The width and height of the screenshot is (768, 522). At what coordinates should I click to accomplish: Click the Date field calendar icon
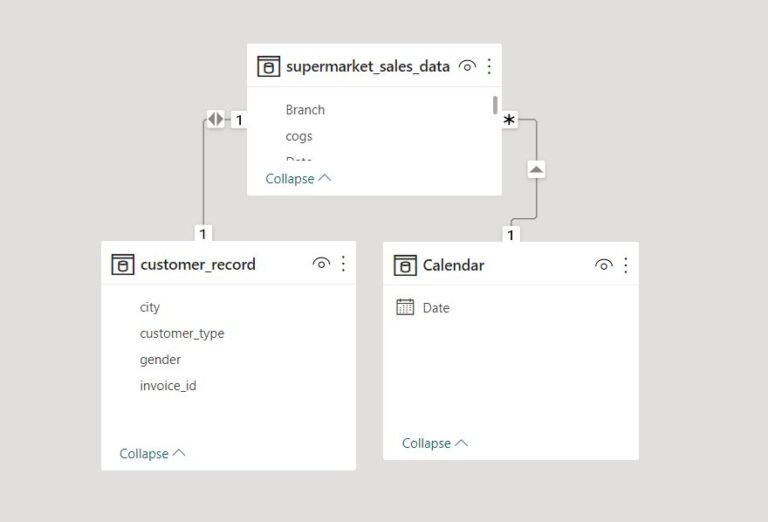tap(405, 308)
